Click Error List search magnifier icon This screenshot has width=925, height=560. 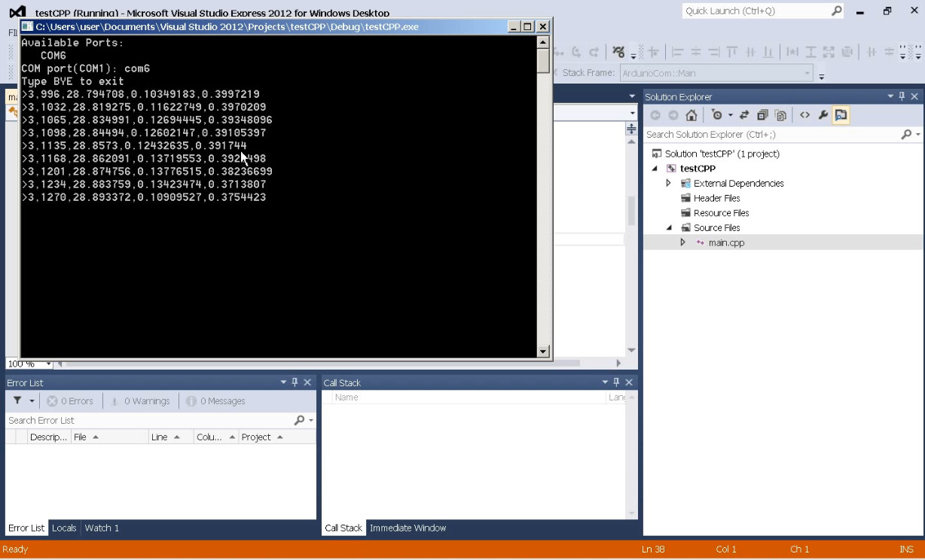pyautogui.click(x=300, y=420)
